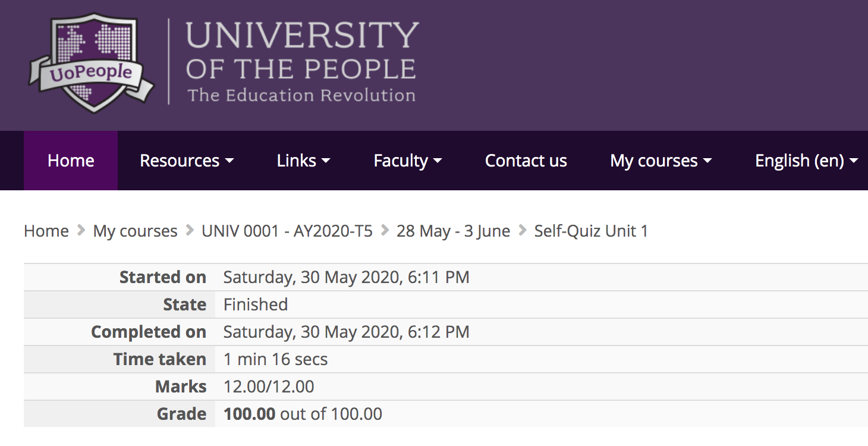Click the breadcrumb arrow after My courses
868x446 pixels.
pyautogui.click(x=190, y=231)
